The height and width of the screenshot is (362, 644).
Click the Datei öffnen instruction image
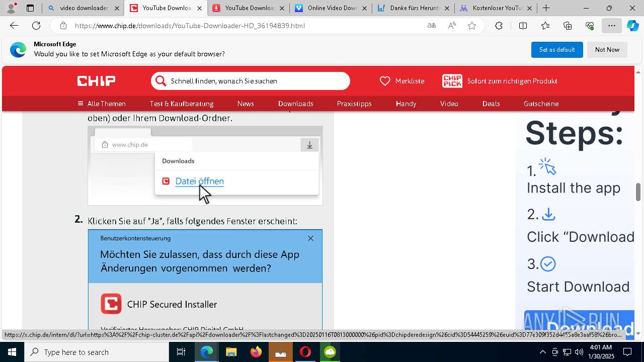[x=205, y=165]
